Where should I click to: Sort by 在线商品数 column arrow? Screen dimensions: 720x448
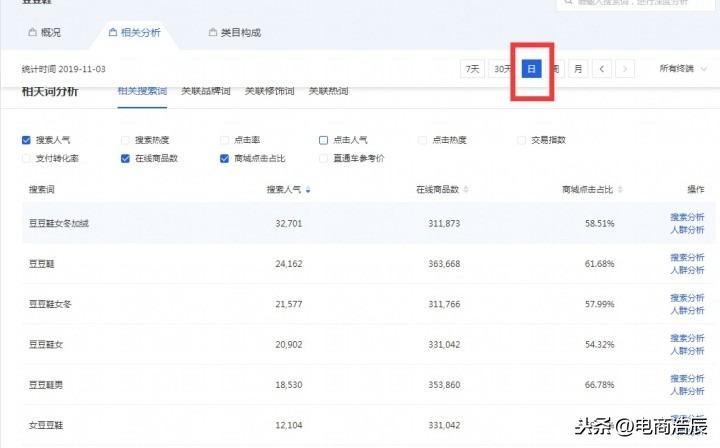coord(466,190)
